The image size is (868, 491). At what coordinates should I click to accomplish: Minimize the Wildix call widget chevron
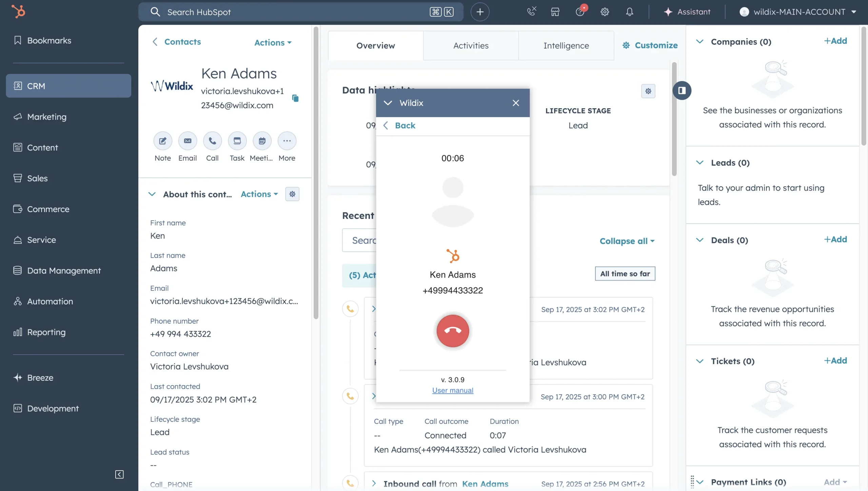point(388,103)
